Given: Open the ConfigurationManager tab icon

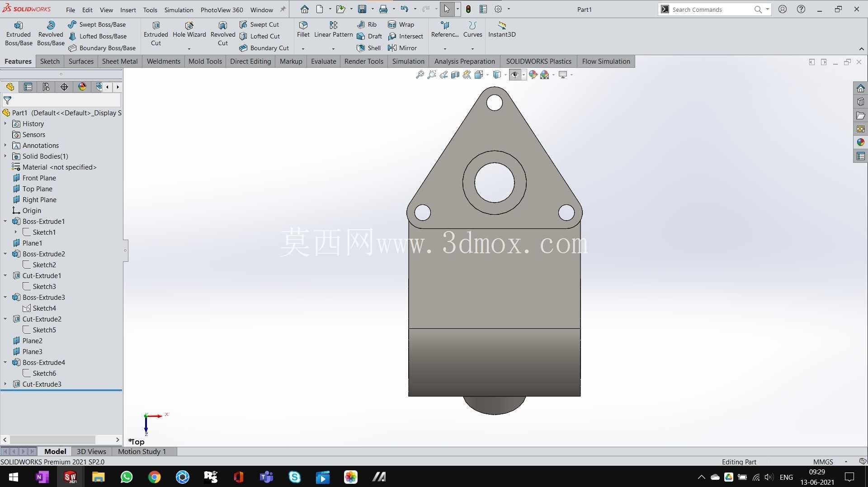Looking at the screenshot, I should point(46,87).
